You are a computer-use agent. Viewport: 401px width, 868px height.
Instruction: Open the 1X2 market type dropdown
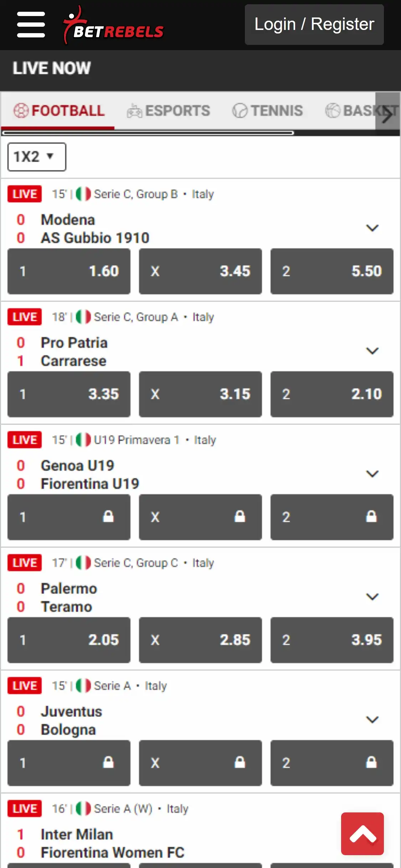point(37,157)
